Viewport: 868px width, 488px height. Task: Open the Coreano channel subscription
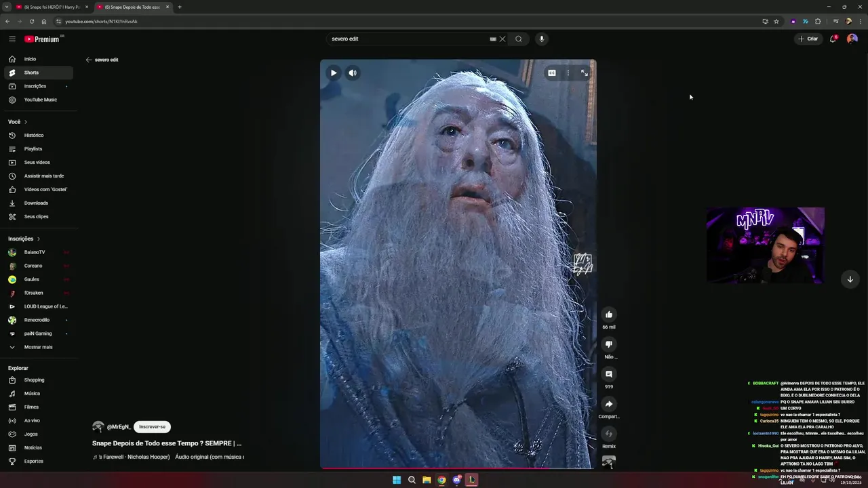pyautogui.click(x=39, y=266)
